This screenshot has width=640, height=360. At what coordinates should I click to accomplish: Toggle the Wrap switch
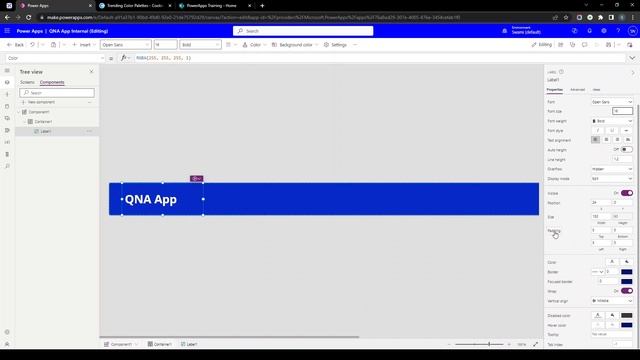627,291
